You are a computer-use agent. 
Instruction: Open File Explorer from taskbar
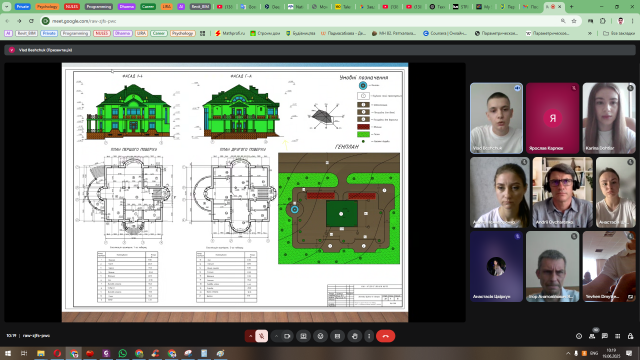tap(41, 353)
